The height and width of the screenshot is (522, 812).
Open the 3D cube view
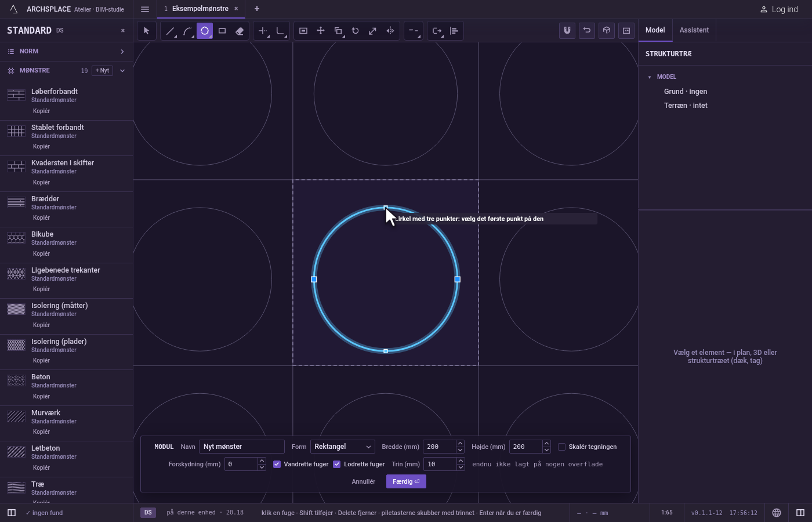point(607,31)
